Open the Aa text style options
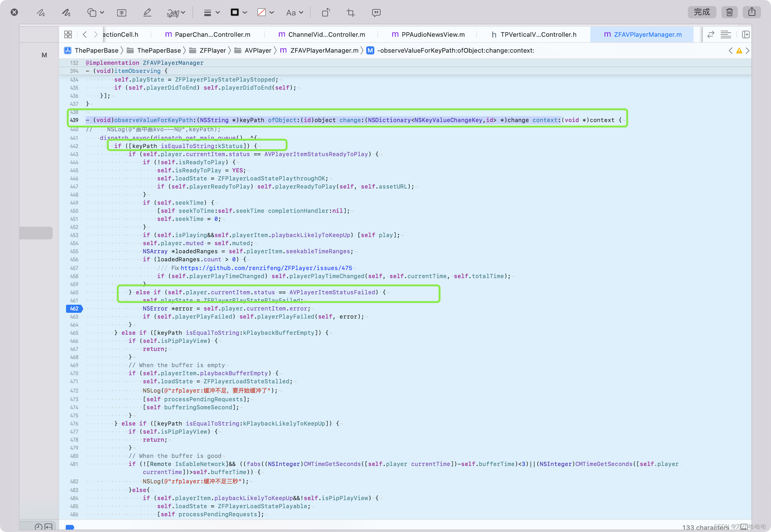The image size is (771, 532). [x=291, y=13]
